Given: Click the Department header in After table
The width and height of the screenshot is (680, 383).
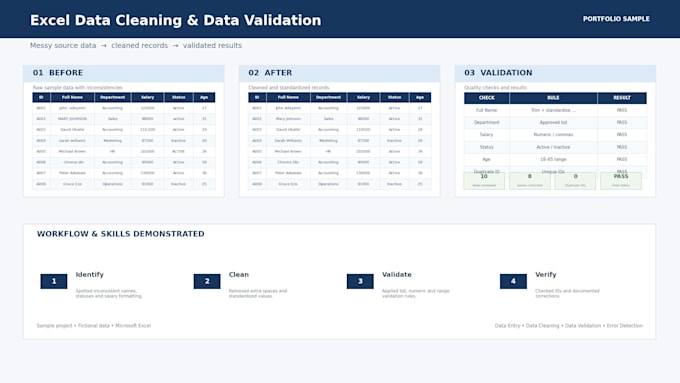Looking at the screenshot, I should 328,98.
